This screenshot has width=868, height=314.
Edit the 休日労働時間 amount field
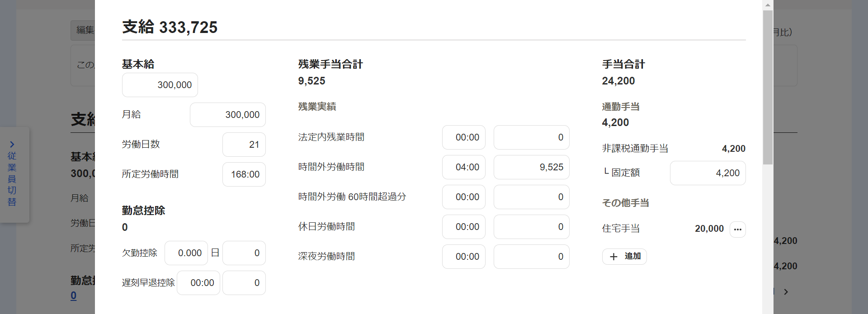532,227
